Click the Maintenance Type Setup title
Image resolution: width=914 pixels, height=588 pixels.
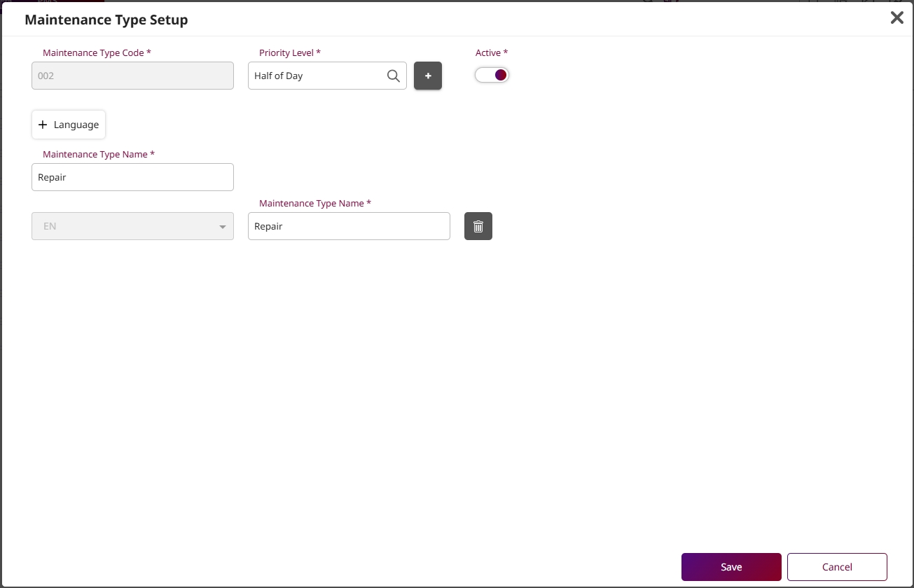tap(106, 20)
